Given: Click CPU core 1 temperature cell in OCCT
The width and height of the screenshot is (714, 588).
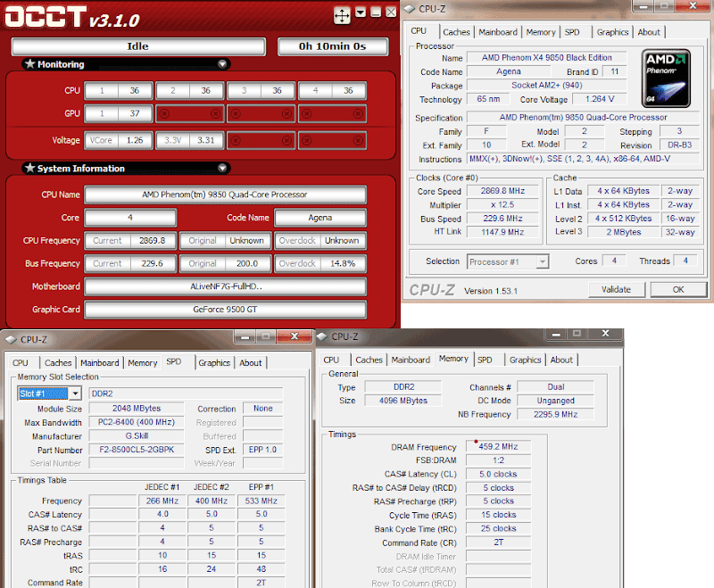Looking at the screenshot, I should tap(119, 91).
